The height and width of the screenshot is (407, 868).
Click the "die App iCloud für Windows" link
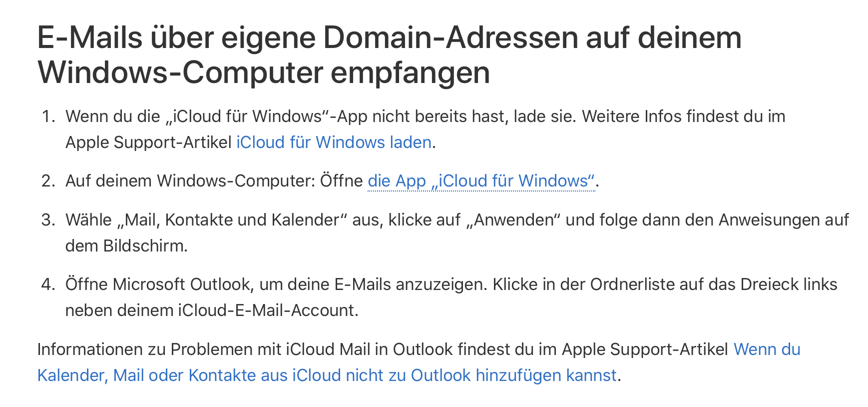[481, 181]
